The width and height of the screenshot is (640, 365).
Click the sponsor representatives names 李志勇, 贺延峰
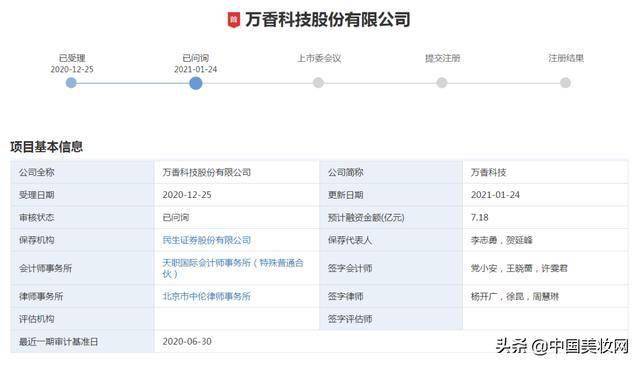coord(502,240)
